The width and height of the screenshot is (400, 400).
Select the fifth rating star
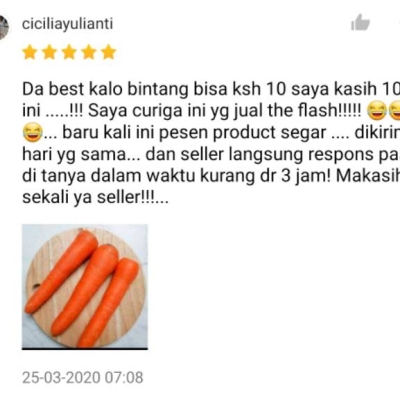click(x=108, y=52)
